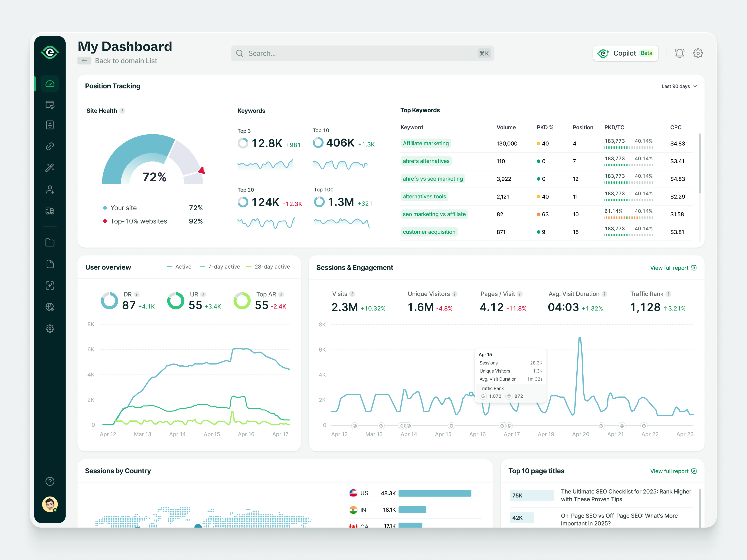Click the PKD/TC progress bar for Affiliate marketing
The height and width of the screenshot is (560, 747).
point(629,147)
